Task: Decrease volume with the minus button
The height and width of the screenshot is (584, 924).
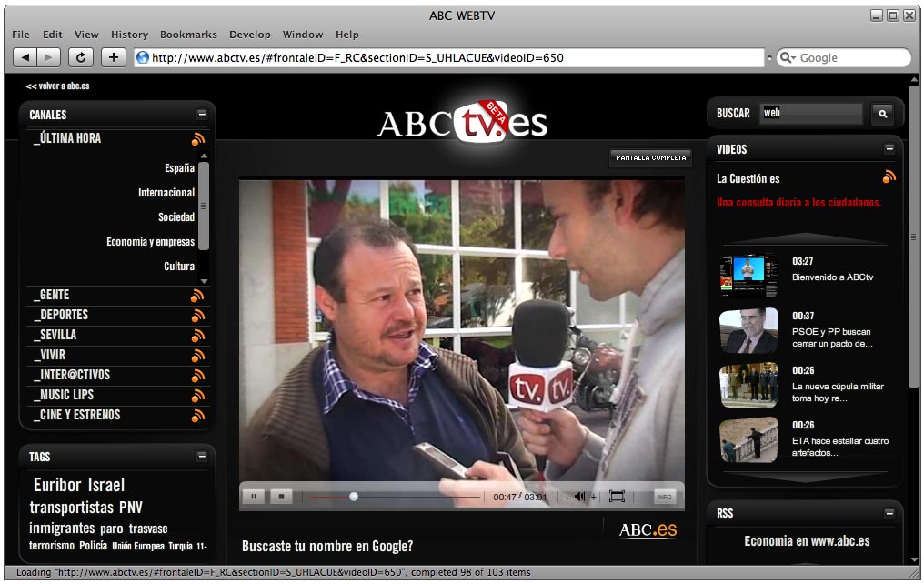Action: pos(567,498)
